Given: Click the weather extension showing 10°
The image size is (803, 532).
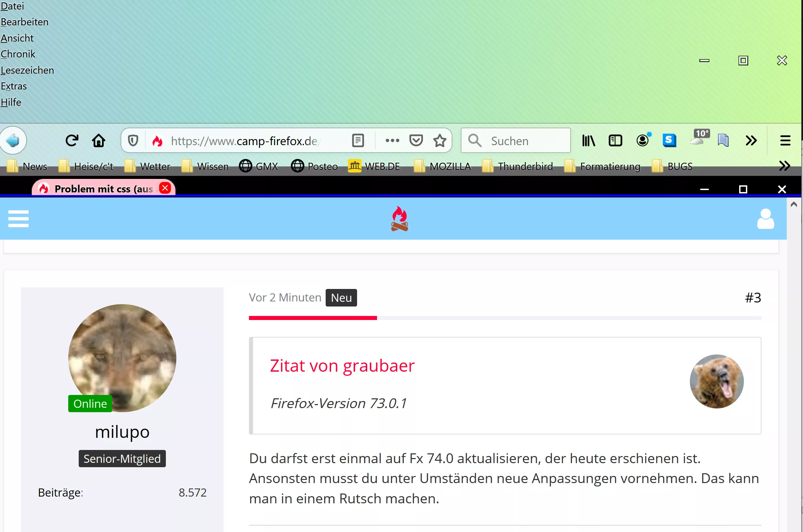Looking at the screenshot, I should pyautogui.click(x=698, y=138).
